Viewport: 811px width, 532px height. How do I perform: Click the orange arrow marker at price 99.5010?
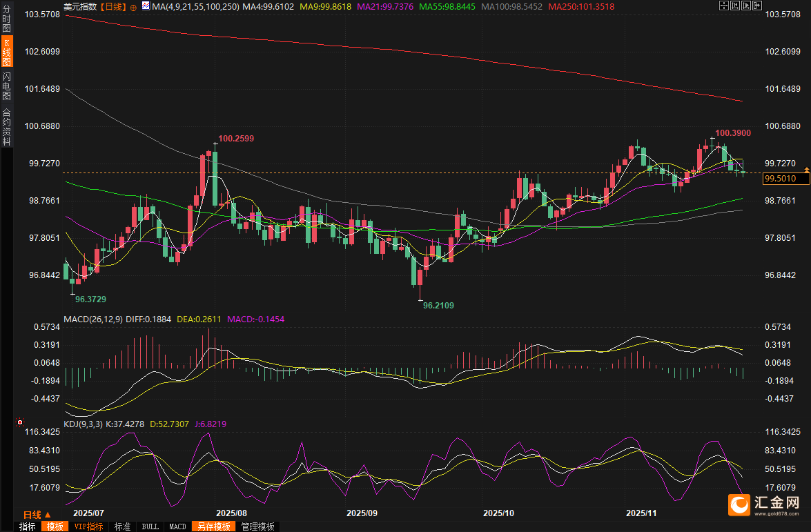coord(806,170)
